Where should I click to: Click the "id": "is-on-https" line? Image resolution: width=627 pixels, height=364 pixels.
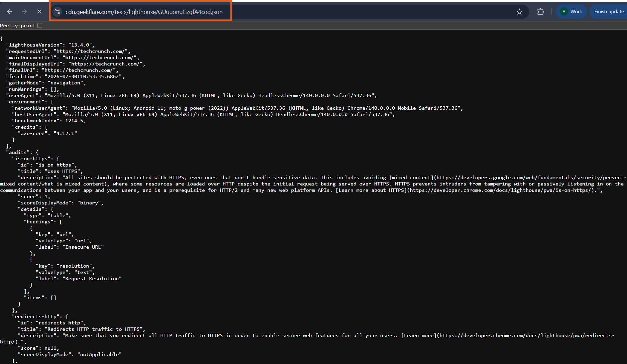tap(47, 165)
